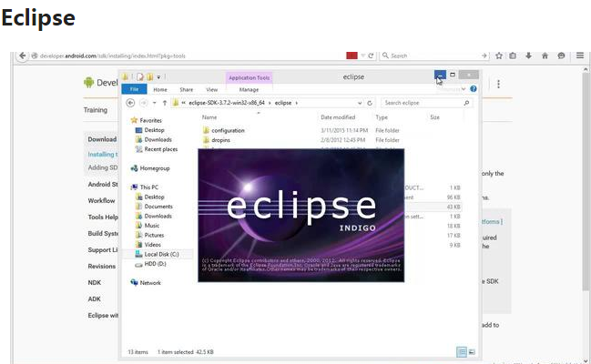Select the configuration folder
This screenshot has width=591, height=364.
(x=228, y=131)
